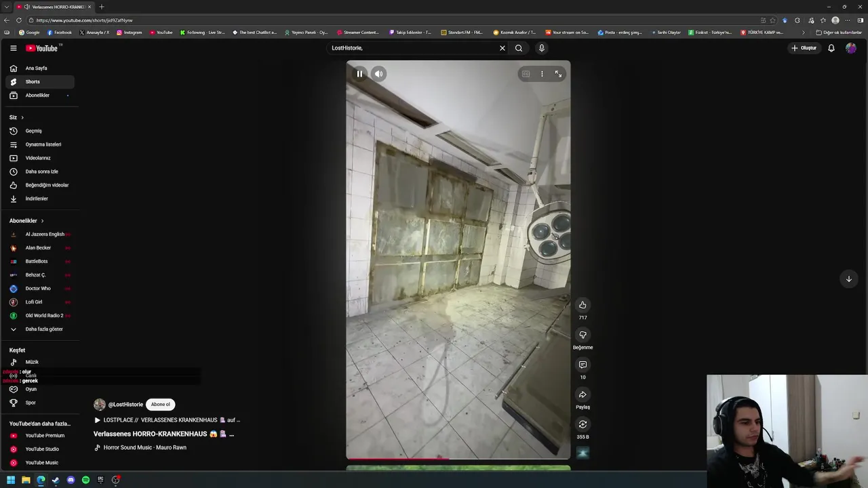Open YouTube Music link

[39, 463]
